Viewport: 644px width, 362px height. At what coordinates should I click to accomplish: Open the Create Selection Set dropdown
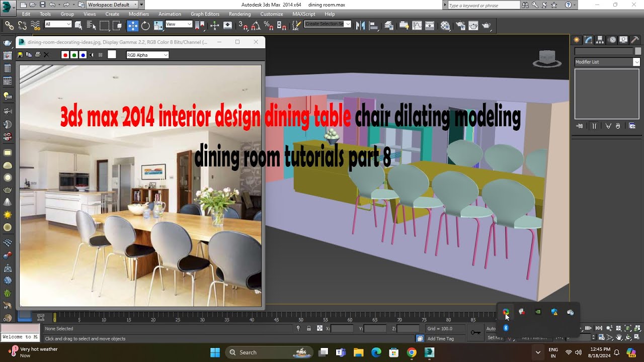(328, 24)
